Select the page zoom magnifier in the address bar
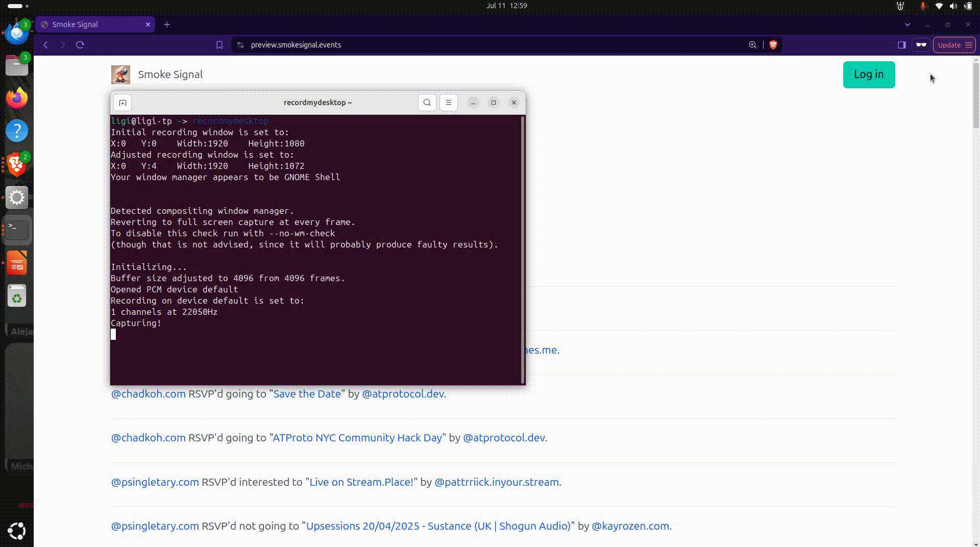The width and height of the screenshot is (980, 547). (752, 45)
